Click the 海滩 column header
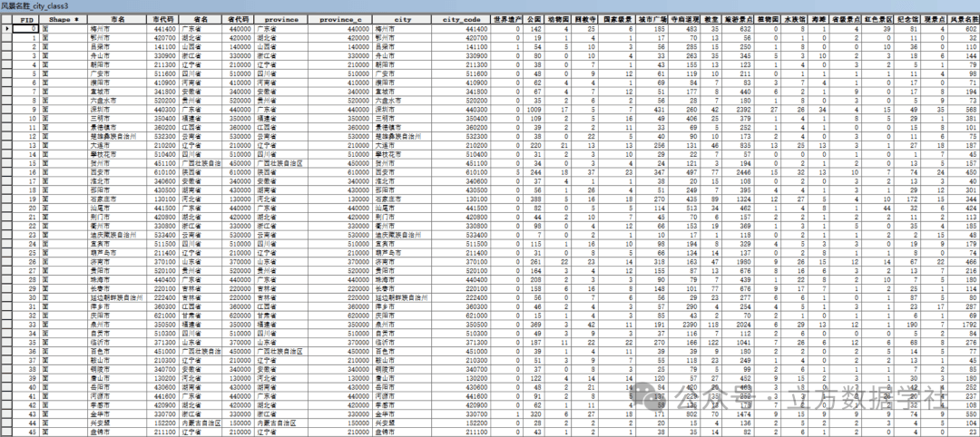 pyautogui.click(x=818, y=20)
